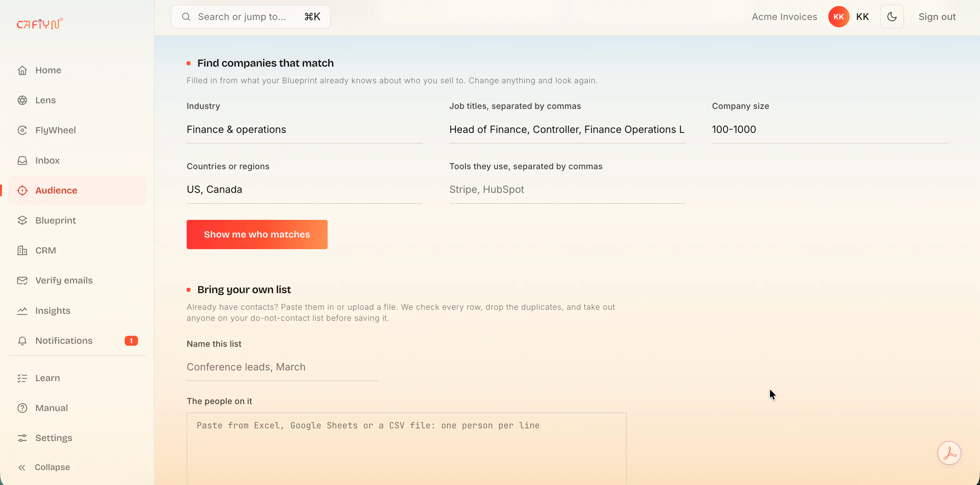Click the Bring your own list heading
Image resolution: width=980 pixels, height=485 pixels.
pos(244,289)
